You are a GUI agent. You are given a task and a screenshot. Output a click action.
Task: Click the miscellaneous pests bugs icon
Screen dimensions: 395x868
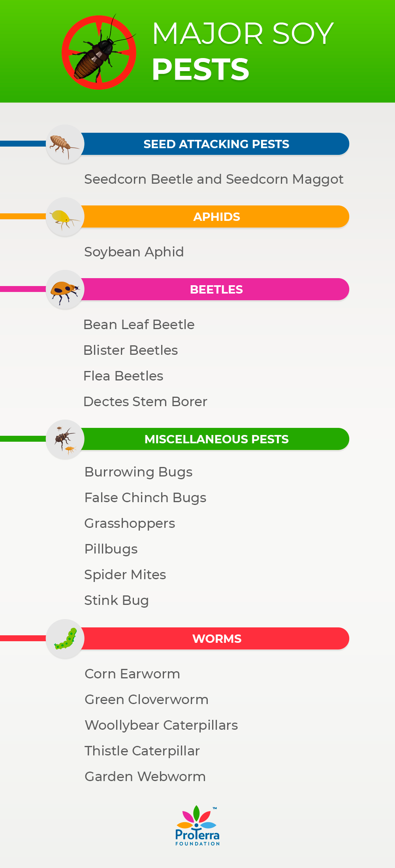click(65, 439)
